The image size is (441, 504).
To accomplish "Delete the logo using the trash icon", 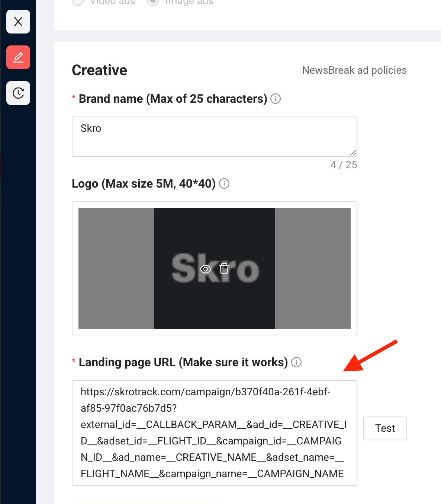I will 224,268.
